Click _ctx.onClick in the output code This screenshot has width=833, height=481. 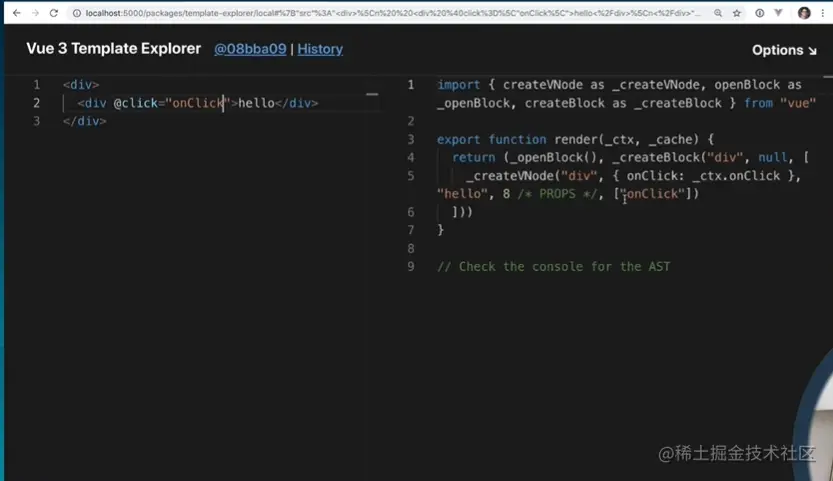coord(736,176)
